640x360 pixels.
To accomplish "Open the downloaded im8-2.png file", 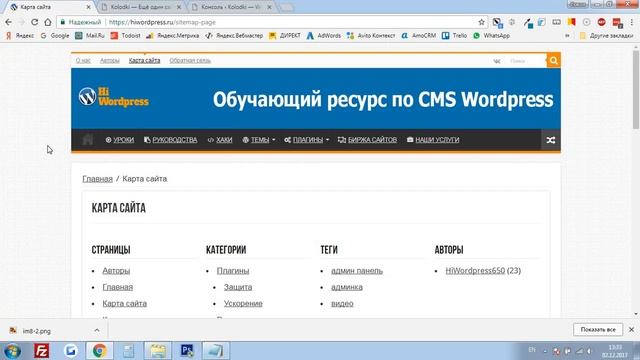I will click(37, 331).
